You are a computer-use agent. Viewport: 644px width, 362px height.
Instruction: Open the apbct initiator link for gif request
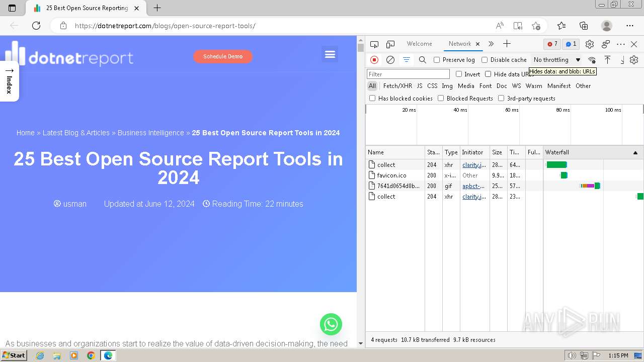(473, 186)
